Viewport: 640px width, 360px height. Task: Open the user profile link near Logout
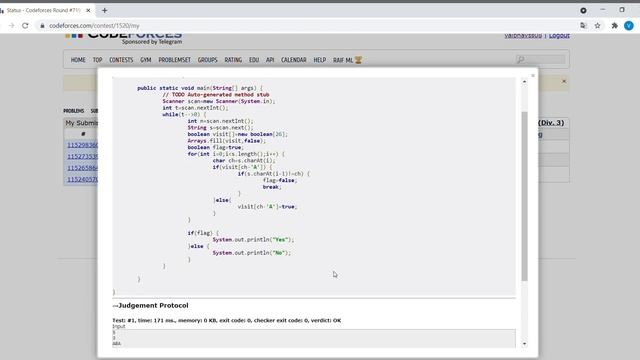523,36
